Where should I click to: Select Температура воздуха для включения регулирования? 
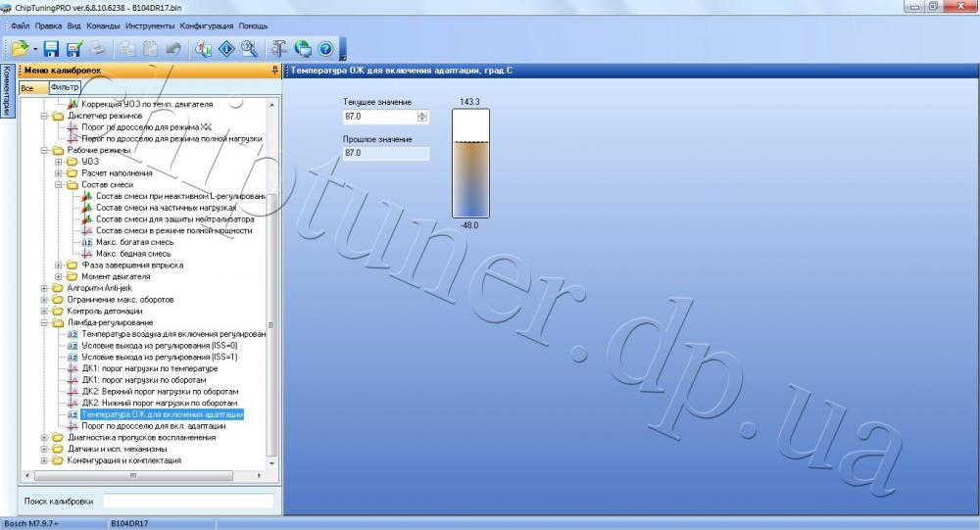tap(173, 334)
